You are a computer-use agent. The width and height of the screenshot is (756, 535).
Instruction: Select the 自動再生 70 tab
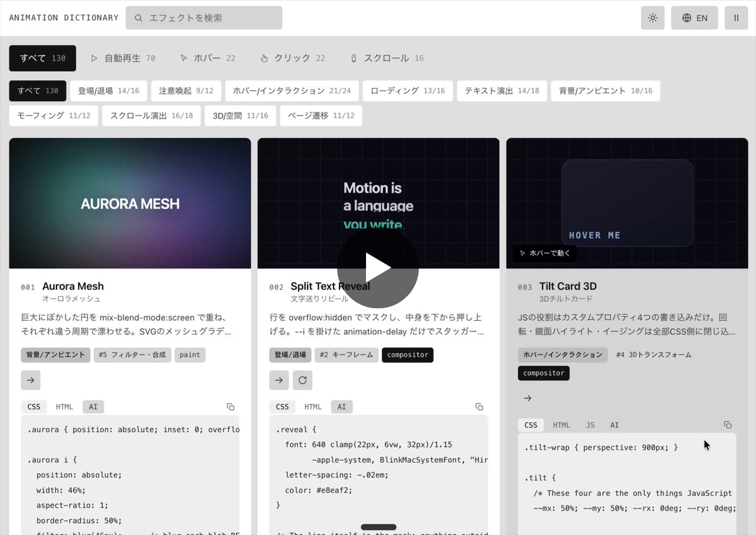click(123, 58)
